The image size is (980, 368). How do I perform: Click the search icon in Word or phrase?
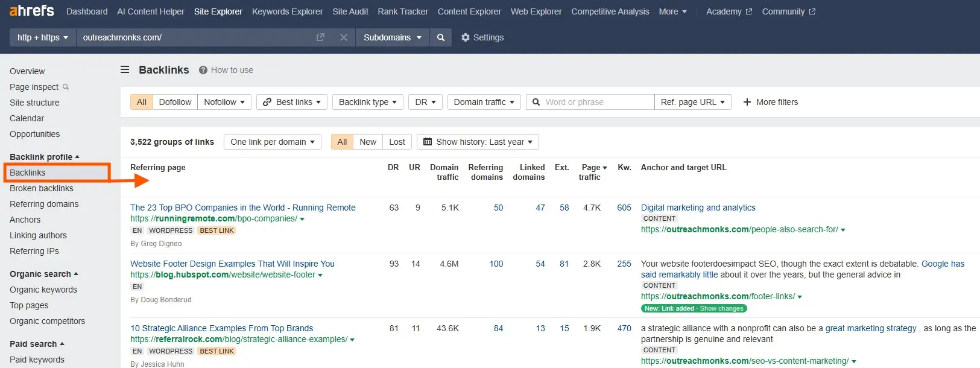pos(536,102)
